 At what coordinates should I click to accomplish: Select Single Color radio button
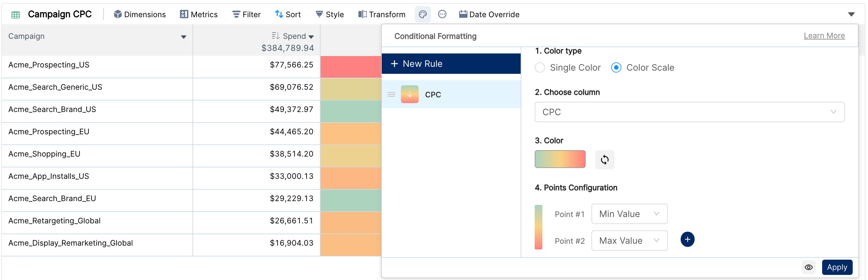click(x=539, y=68)
